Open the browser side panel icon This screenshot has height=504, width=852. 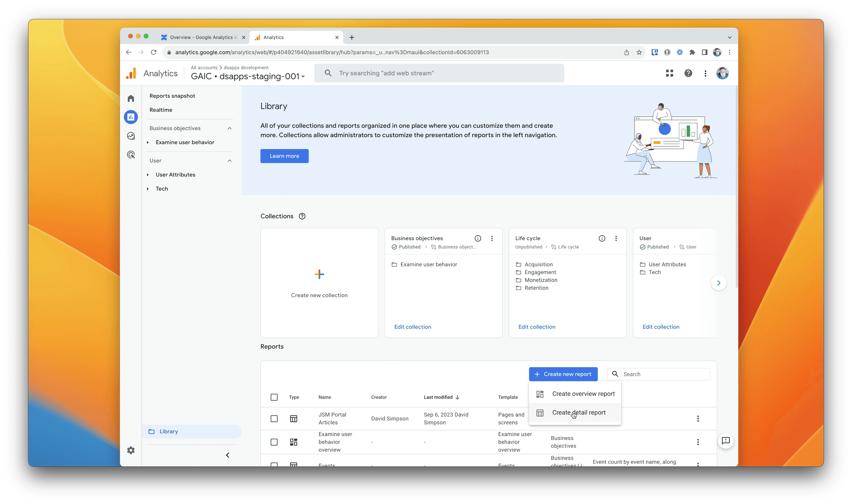pos(704,52)
